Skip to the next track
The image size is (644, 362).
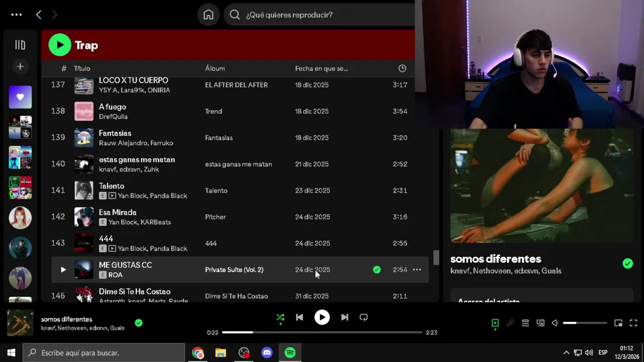click(345, 317)
